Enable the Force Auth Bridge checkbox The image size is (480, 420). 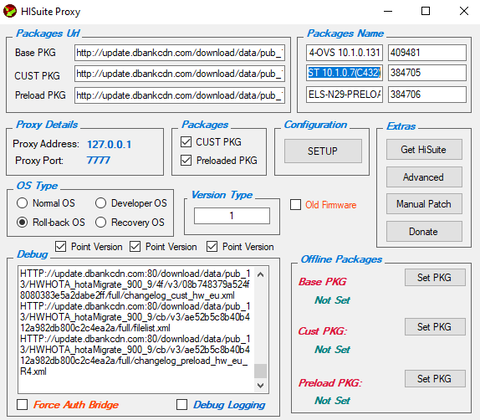22,405
